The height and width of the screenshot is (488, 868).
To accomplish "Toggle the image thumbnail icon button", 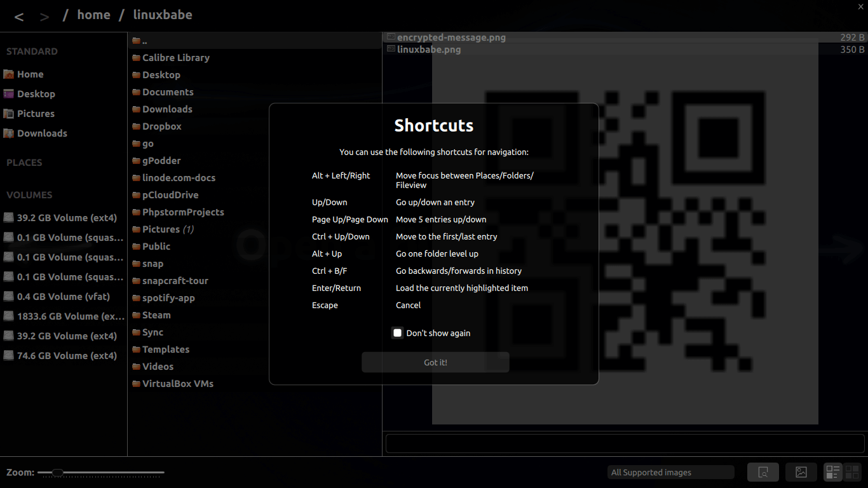I will 801,472.
